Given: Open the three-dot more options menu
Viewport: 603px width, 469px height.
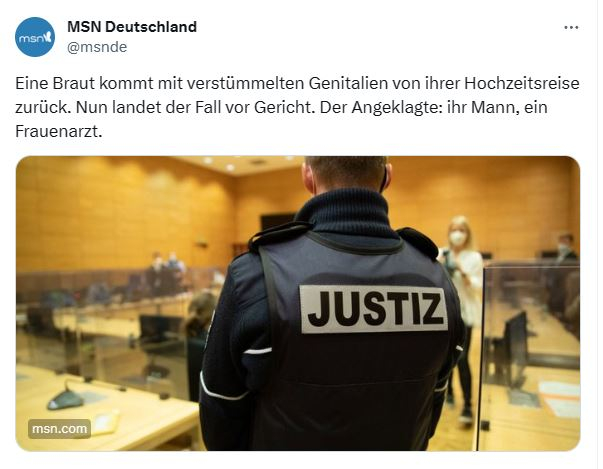Looking at the screenshot, I should [571, 27].
